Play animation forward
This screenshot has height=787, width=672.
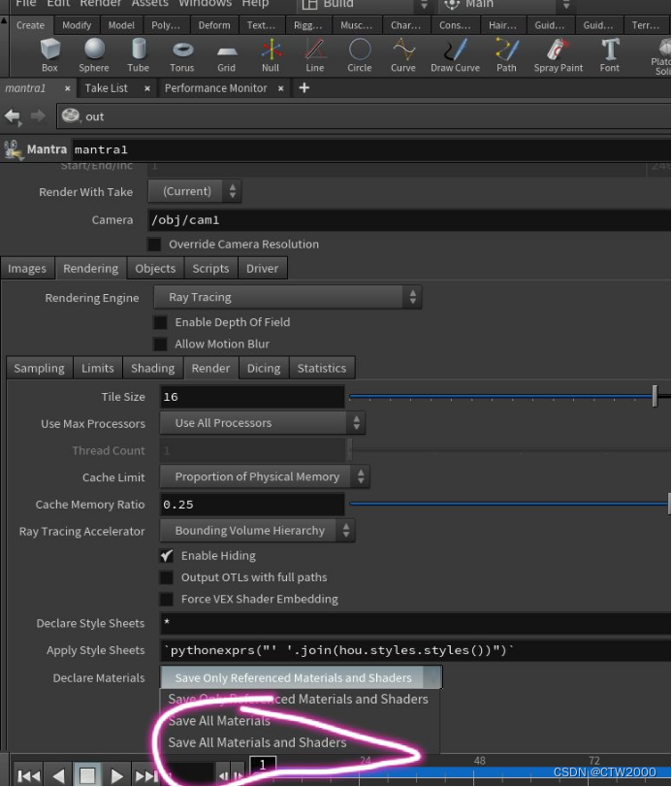coord(116,776)
